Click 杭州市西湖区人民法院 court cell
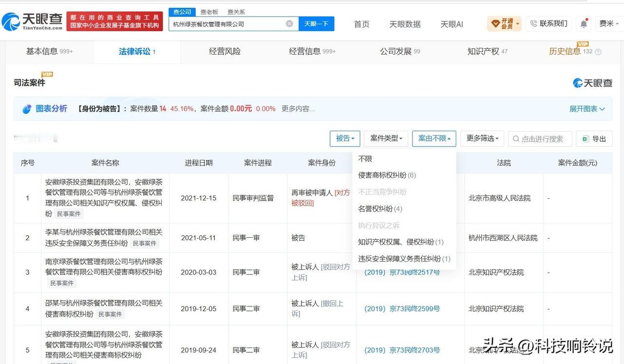 503,238
